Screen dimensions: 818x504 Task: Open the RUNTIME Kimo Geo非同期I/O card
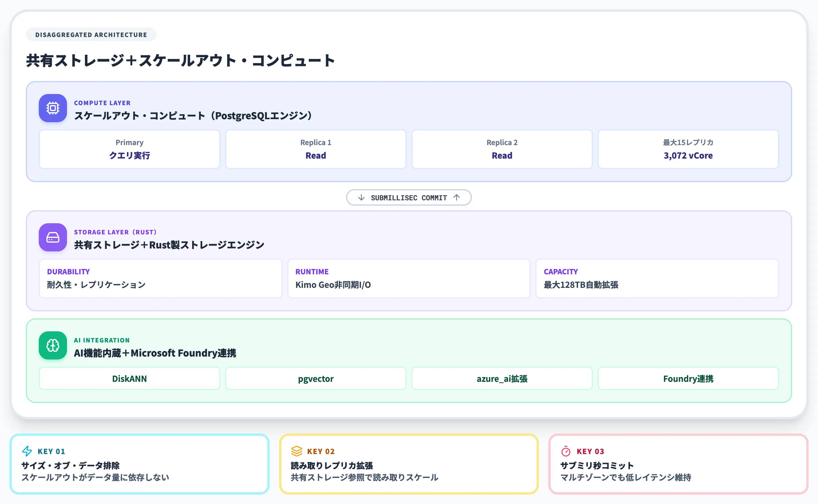click(x=409, y=278)
